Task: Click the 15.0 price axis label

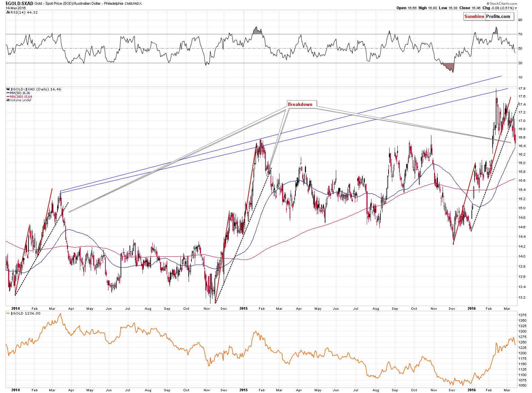Action: [x=521, y=208]
